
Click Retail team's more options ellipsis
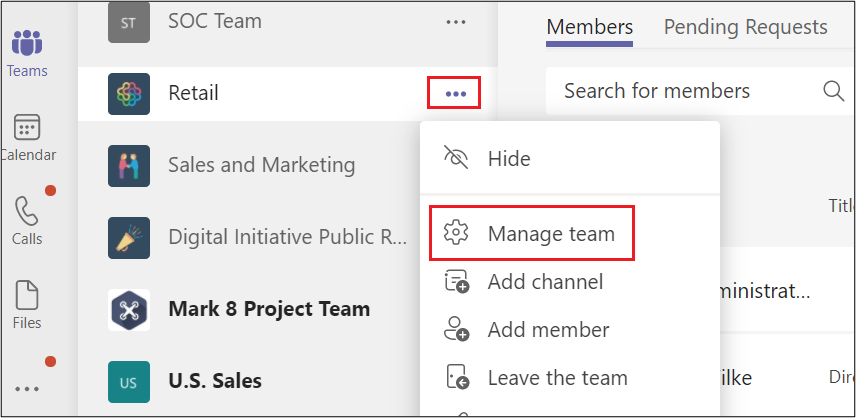coord(455,93)
